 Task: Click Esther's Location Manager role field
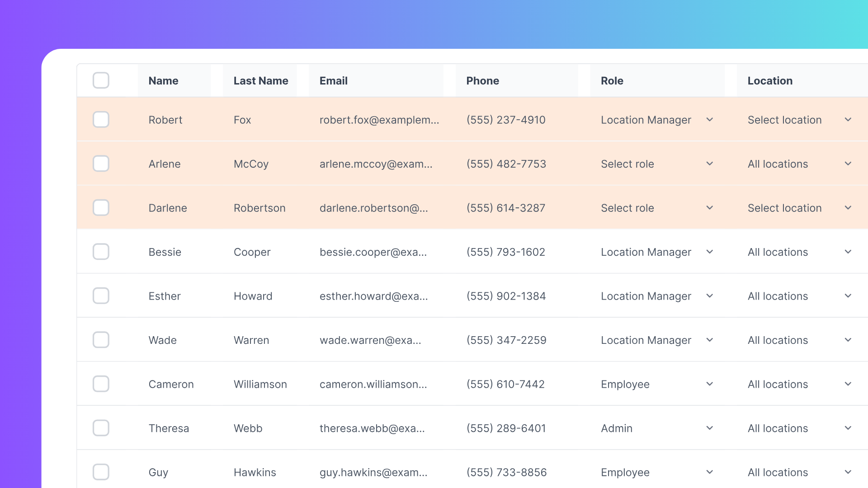pyautogui.click(x=646, y=296)
